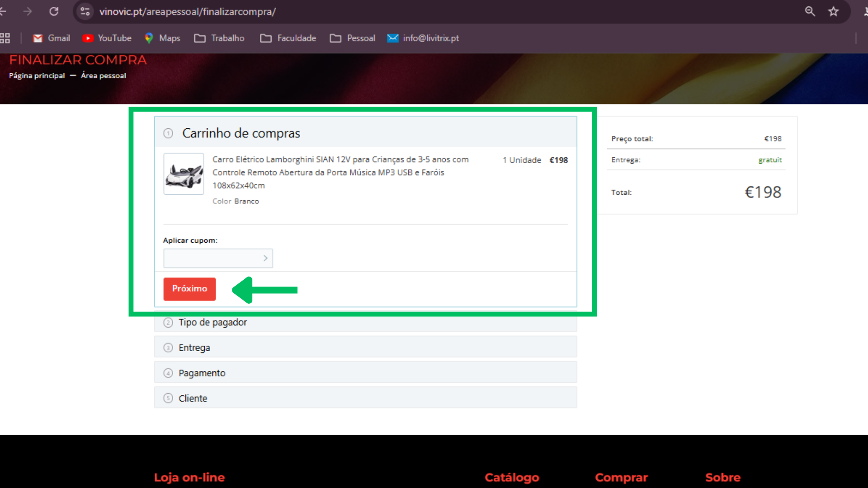
Task: Expand the Tipo de pagador step
Action: click(212, 323)
